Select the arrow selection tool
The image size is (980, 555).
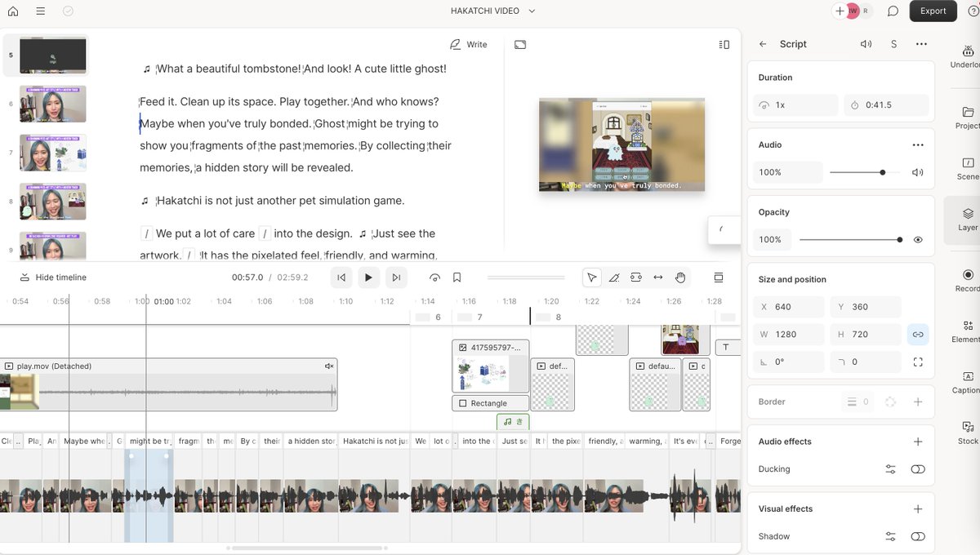(x=591, y=277)
